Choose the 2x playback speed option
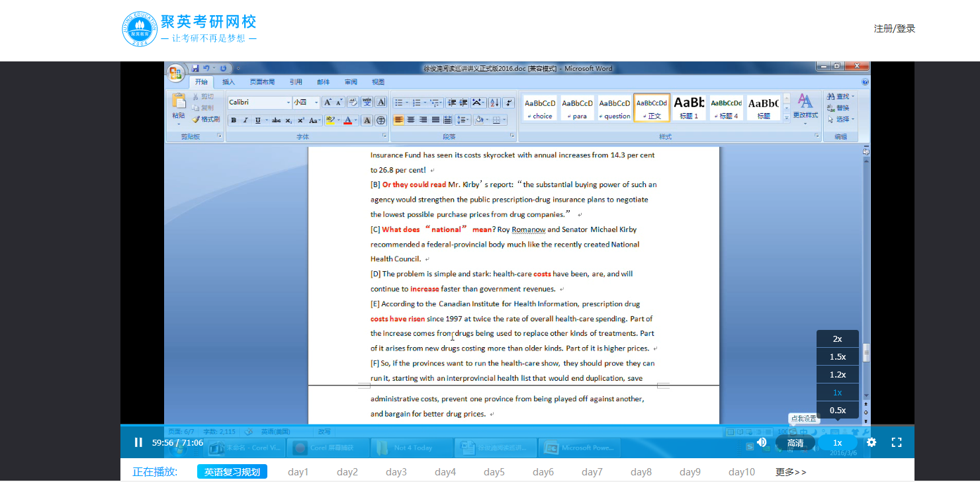Viewport: 980px width, 482px height. point(838,339)
